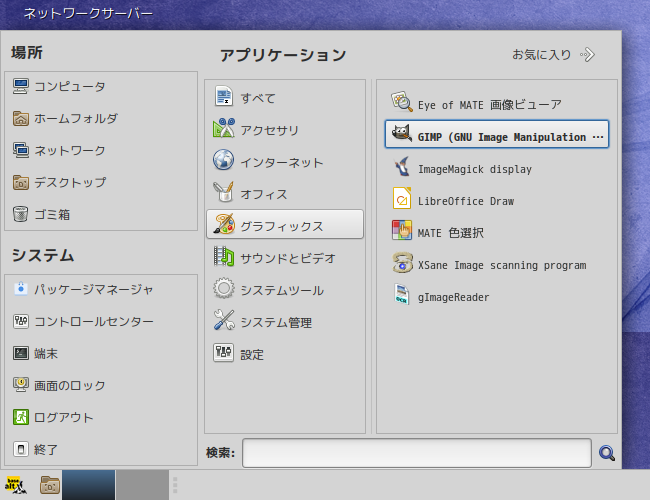The height and width of the screenshot is (500, 650).
Task: Select the システム管理 tools icon
Action: (224, 320)
